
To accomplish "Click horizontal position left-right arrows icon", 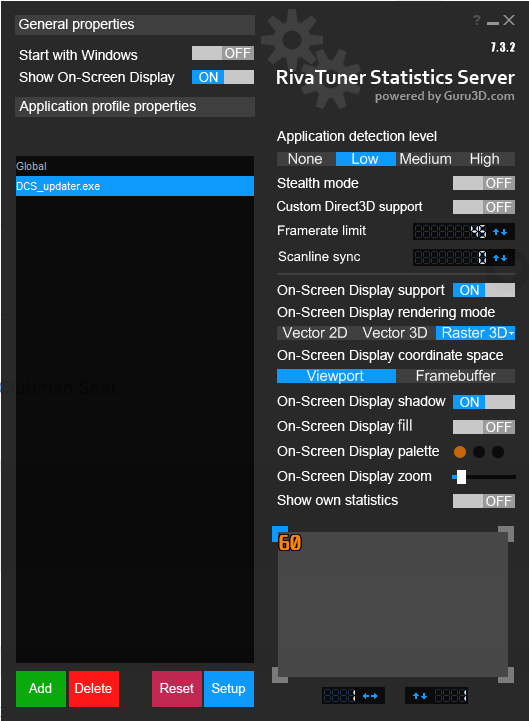I will 370,696.
